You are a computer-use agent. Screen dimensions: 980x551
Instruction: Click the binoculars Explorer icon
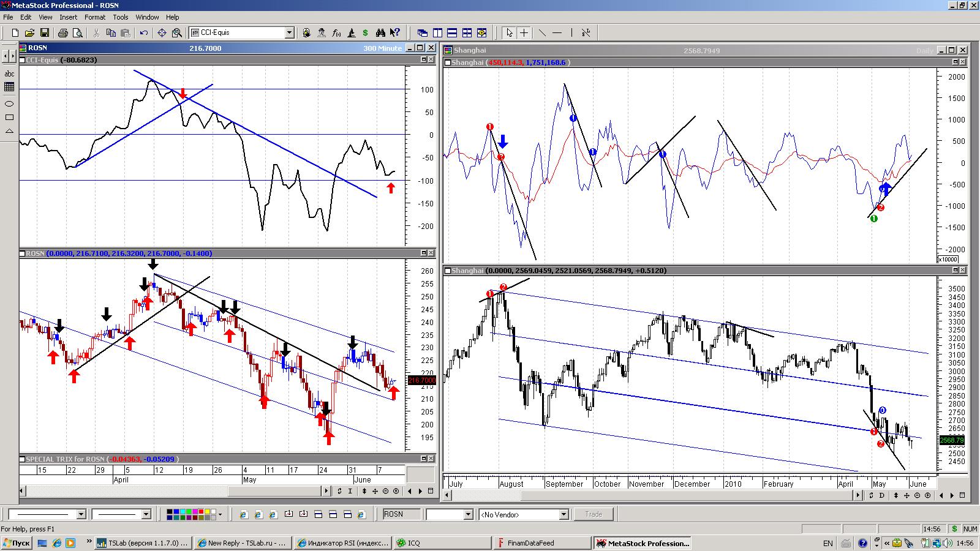click(380, 33)
